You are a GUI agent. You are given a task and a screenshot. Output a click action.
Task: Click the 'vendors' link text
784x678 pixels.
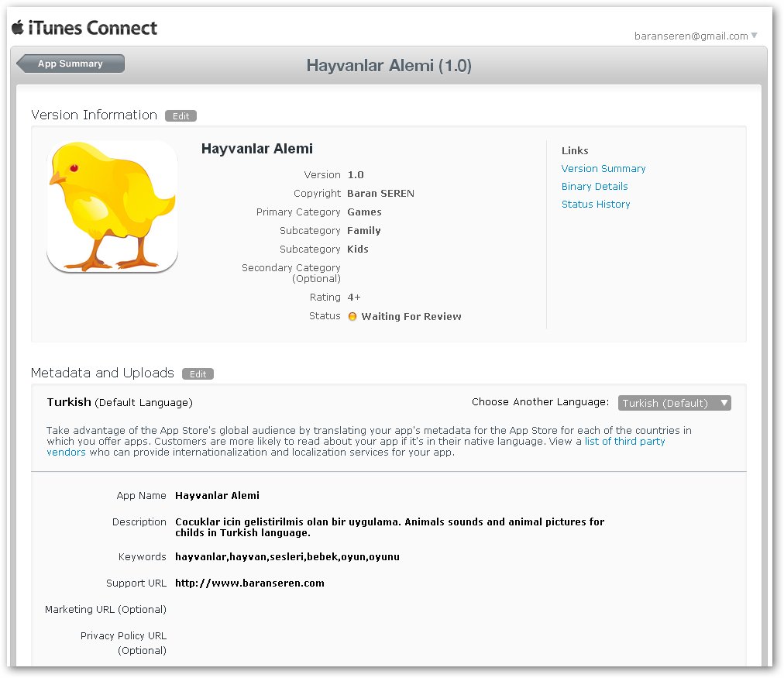click(x=66, y=452)
